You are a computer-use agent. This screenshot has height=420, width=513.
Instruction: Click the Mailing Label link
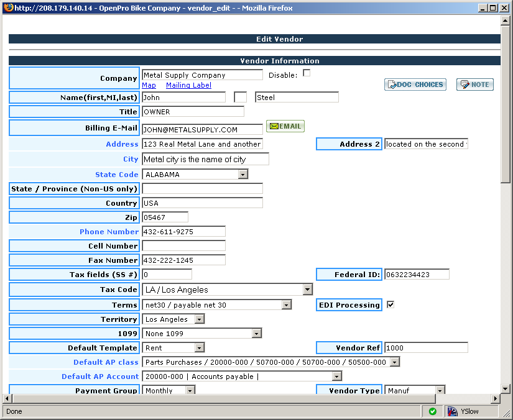point(188,85)
